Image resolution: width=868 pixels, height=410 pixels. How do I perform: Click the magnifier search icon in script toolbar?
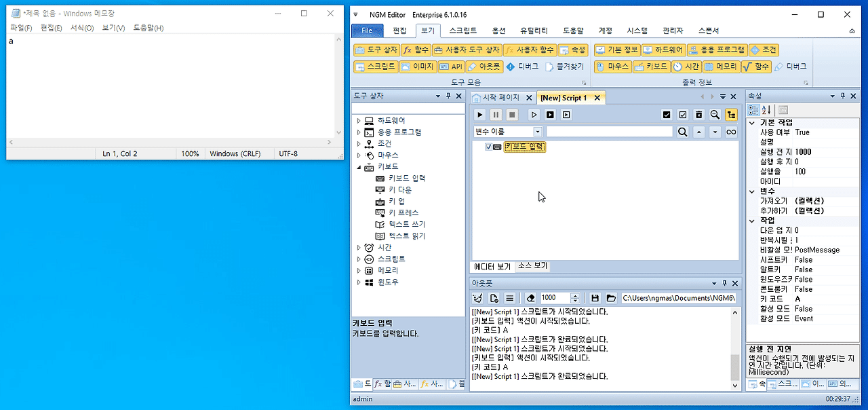pyautogui.click(x=715, y=115)
